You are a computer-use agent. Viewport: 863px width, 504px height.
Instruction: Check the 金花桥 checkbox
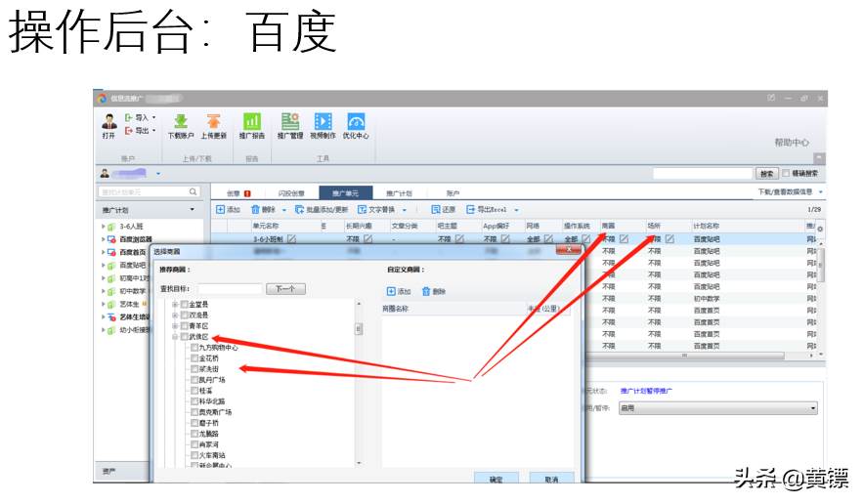194,358
